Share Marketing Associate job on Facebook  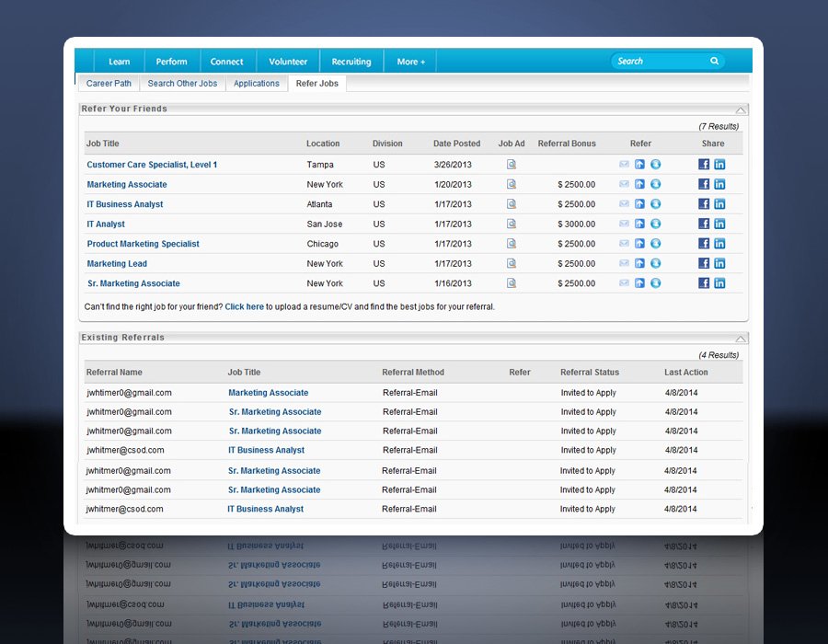[704, 184]
